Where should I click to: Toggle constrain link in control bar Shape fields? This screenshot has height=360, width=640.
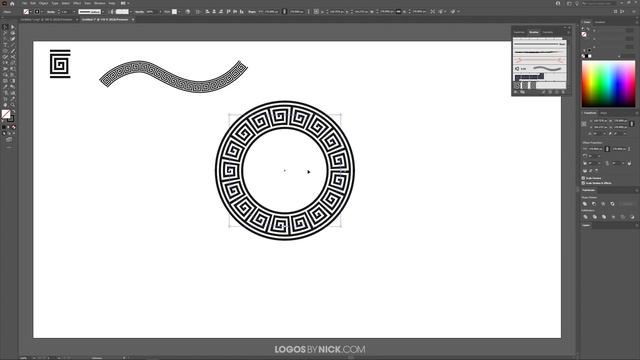[x=284, y=12]
